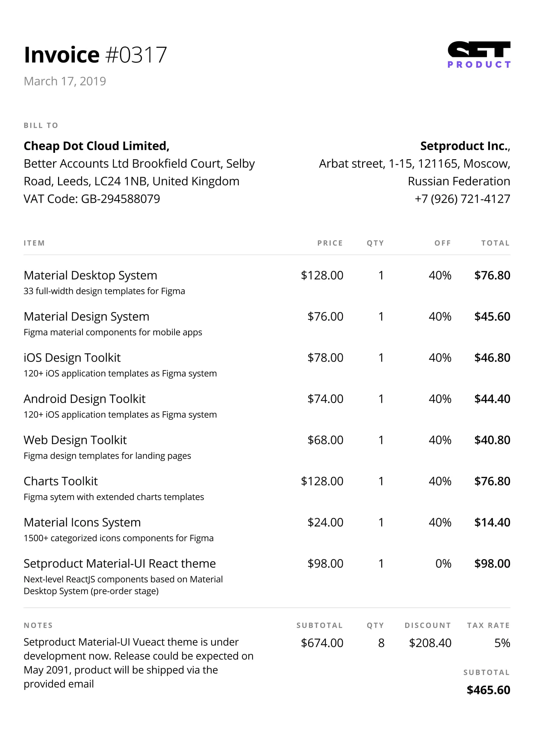Screen dimensions: 534x756
Task: Click the Setproduct Inc. company name
Action: pyautogui.click(x=465, y=146)
